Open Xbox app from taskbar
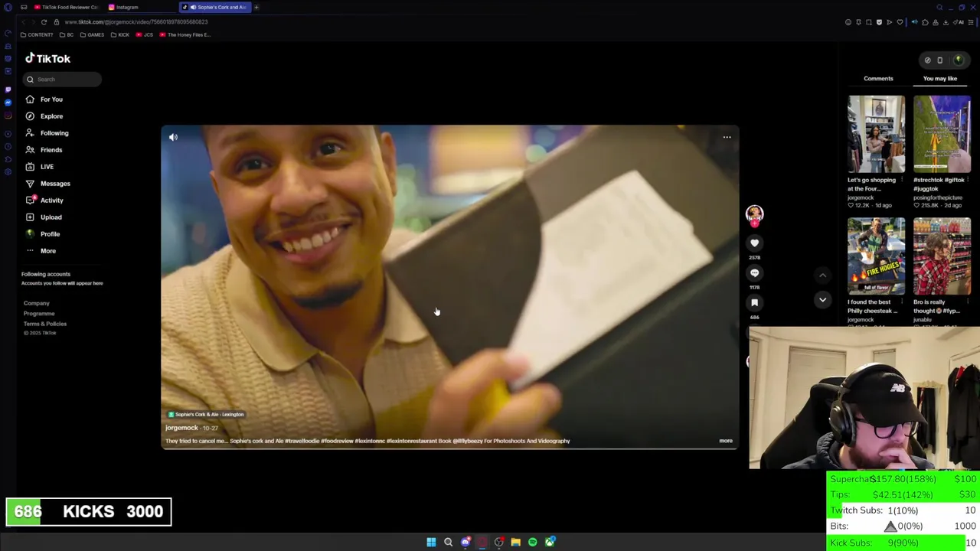The width and height of the screenshot is (980, 551). (x=549, y=542)
